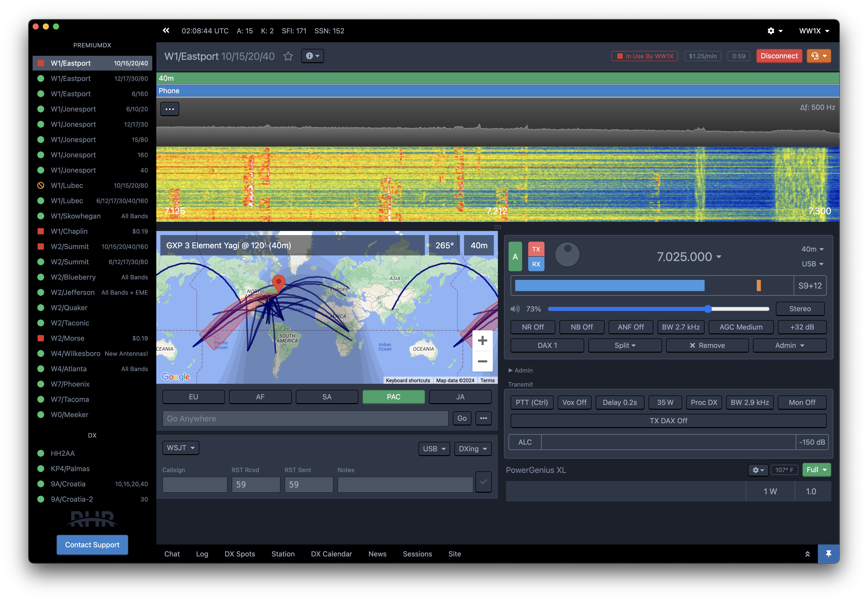Submit log entry with checkmark button
The width and height of the screenshot is (868, 601).
click(x=483, y=482)
